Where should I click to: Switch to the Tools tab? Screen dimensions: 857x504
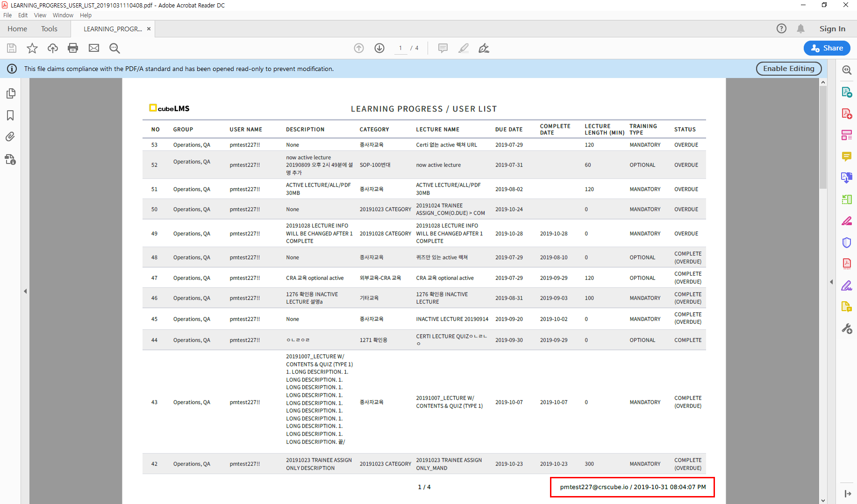pyautogui.click(x=49, y=29)
